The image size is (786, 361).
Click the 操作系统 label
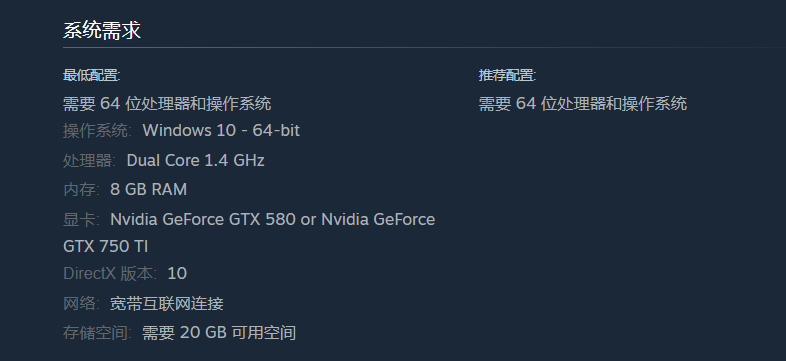[x=97, y=131]
